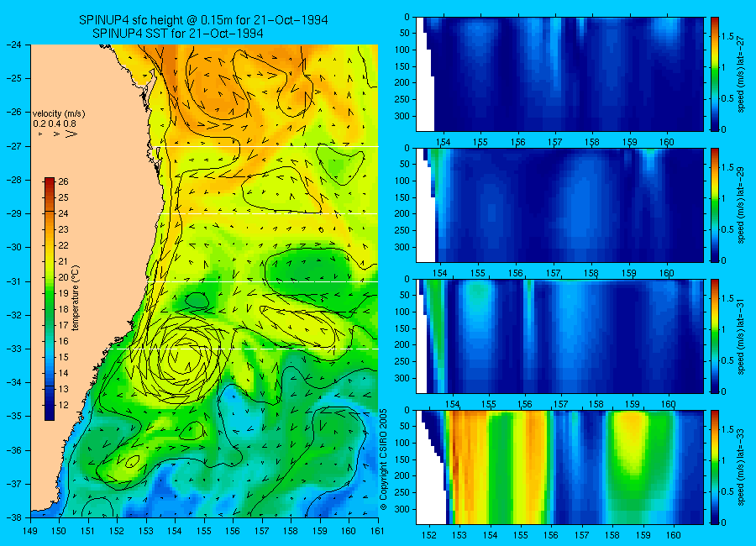Select the 'speed (m/s) lat=-29' label
Image resolution: width=756 pixels, height=546 pixels.
[741, 205]
